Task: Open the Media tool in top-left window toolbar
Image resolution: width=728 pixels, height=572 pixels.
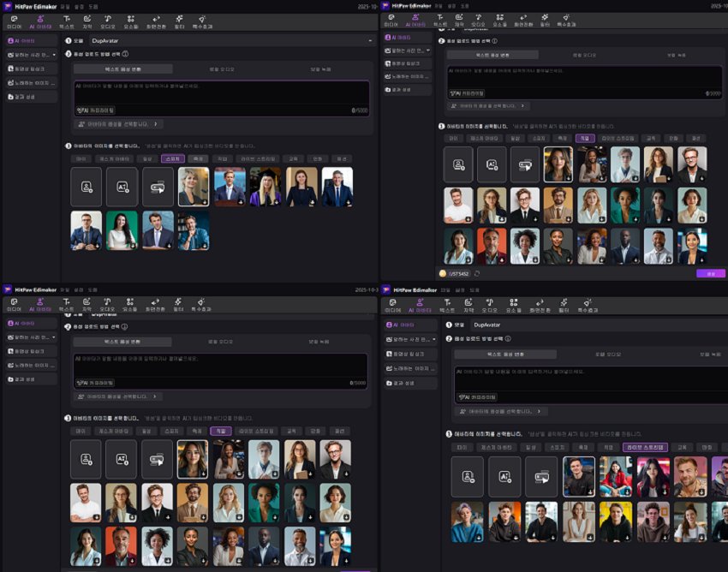Action: coord(14,21)
